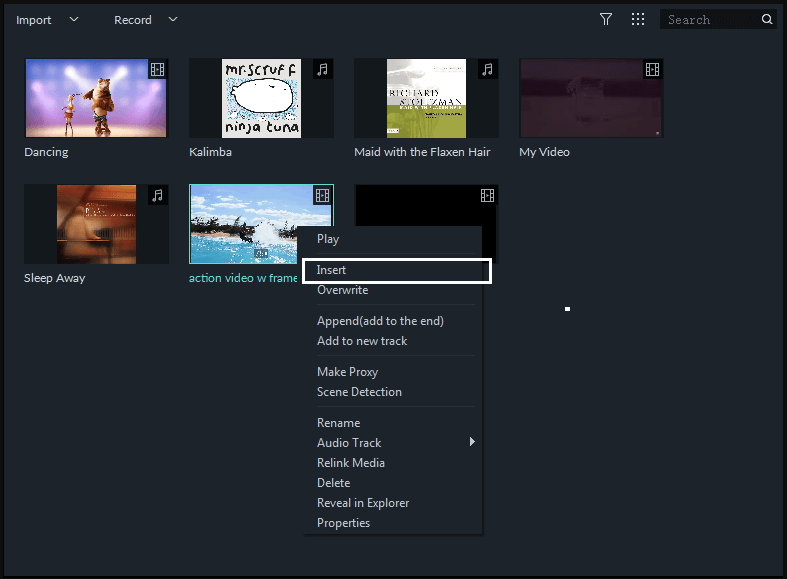Click the My Video clip label
Image resolution: width=787 pixels, height=579 pixels.
click(x=544, y=152)
